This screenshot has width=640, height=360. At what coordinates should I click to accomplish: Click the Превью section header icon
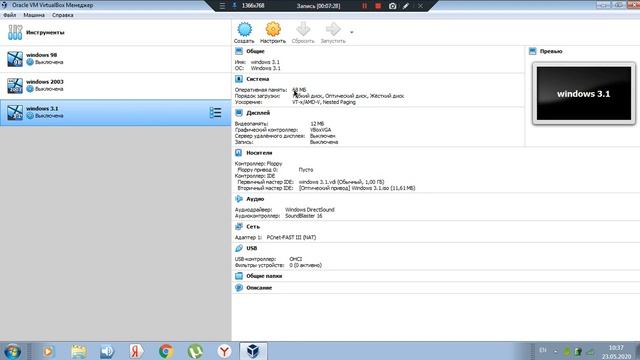(x=532, y=51)
